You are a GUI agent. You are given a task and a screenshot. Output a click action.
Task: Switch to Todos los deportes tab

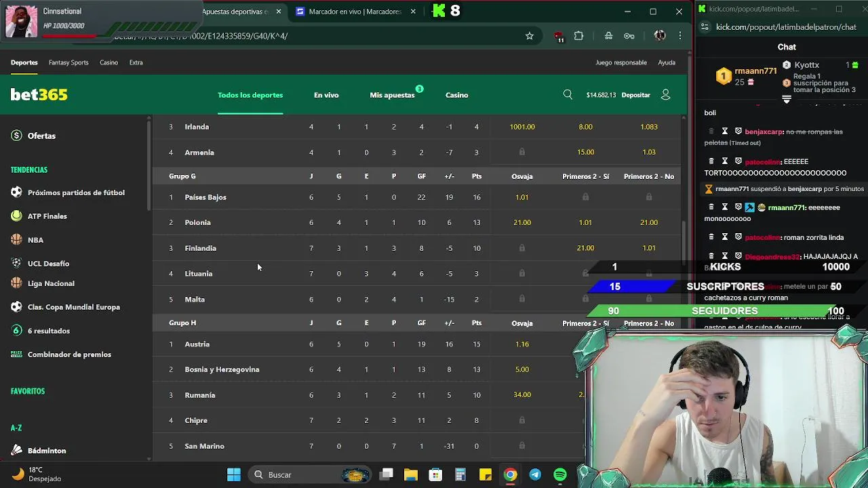click(x=250, y=95)
